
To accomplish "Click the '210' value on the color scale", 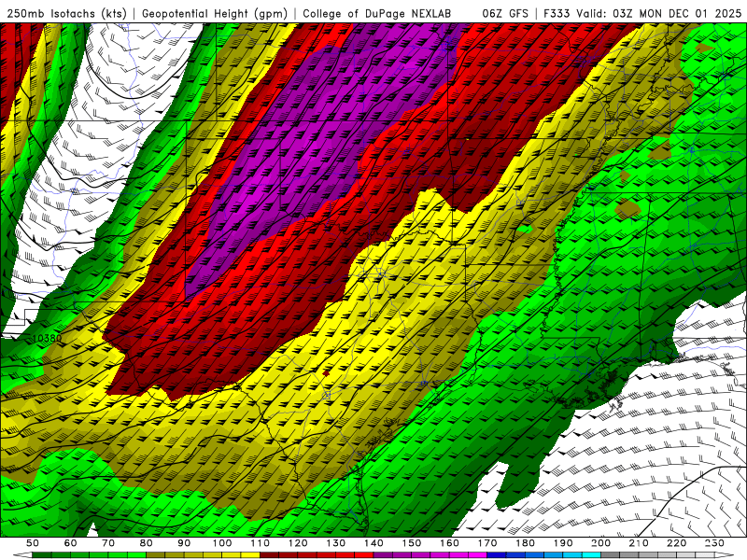I will pyautogui.click(x=639, y=543).
